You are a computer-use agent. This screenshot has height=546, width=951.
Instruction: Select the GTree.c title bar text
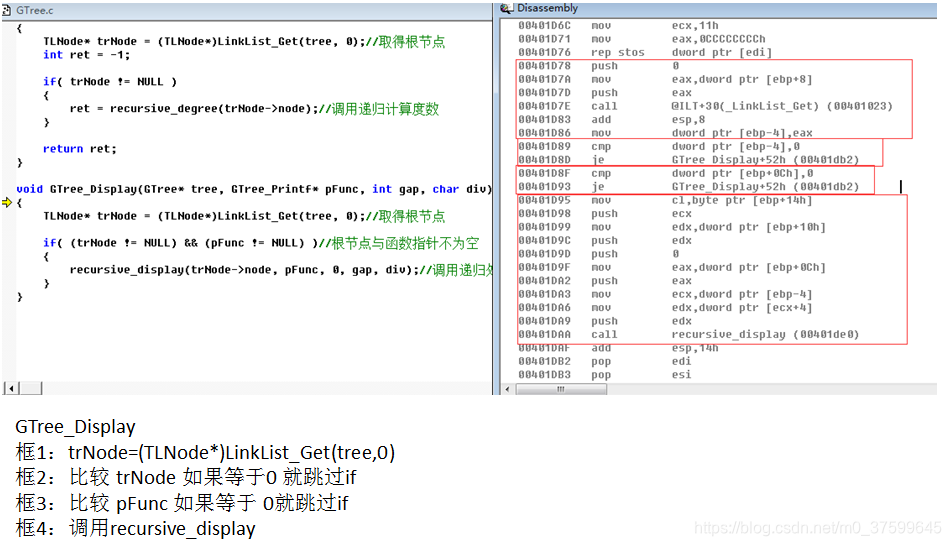click(x=35, y=10)
